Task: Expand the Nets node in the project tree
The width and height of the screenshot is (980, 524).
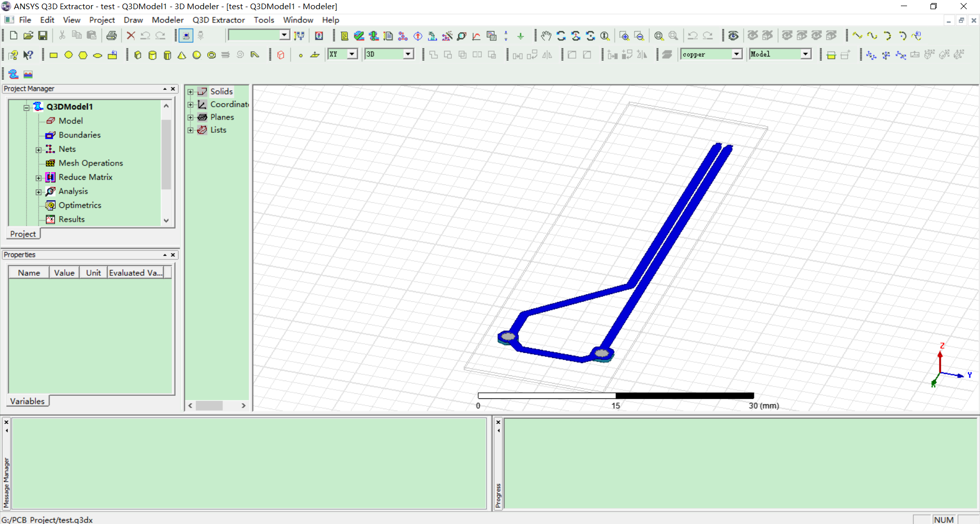Action: [x=39, y=149]
